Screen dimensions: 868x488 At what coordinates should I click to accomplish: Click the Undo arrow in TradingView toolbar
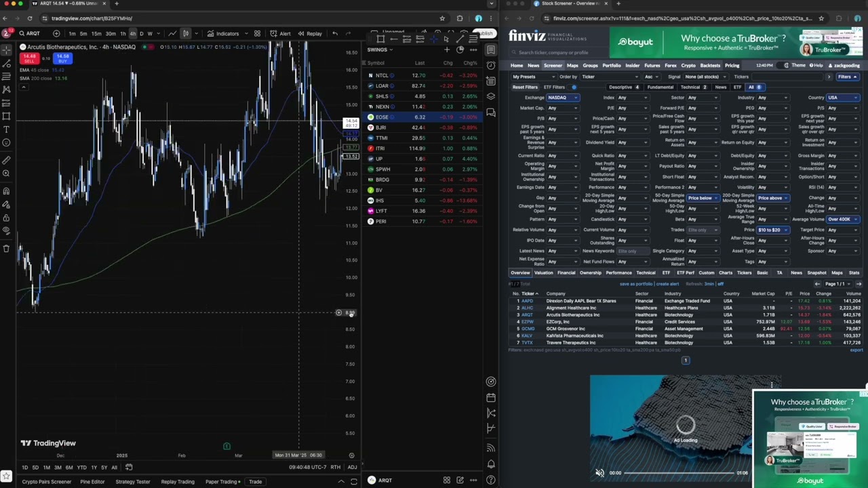point(335,33)
